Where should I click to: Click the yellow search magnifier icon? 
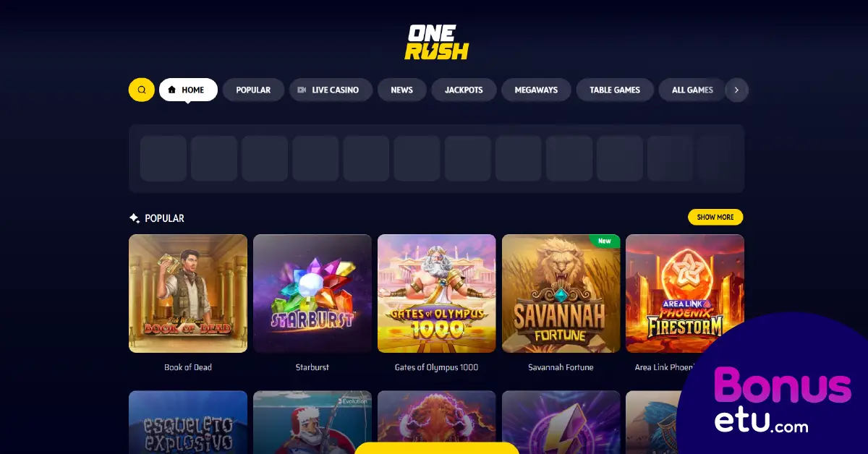click(x=142, y=90)
